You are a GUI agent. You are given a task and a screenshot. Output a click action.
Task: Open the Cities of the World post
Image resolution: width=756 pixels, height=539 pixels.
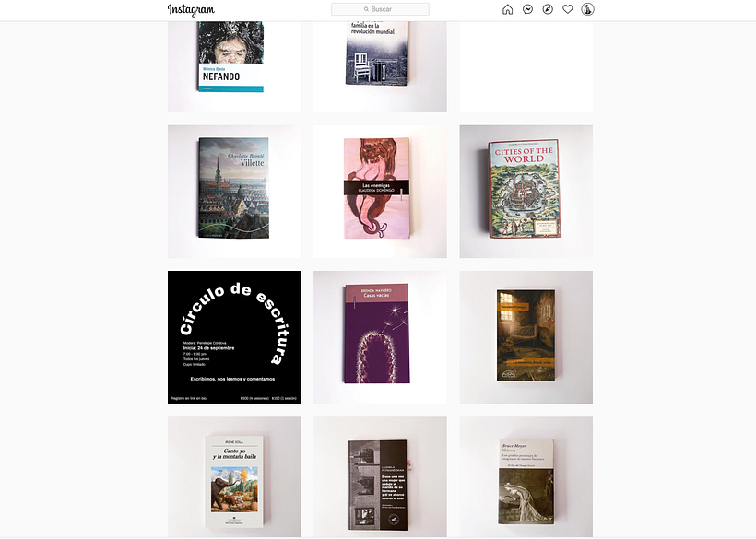[526, 192]
